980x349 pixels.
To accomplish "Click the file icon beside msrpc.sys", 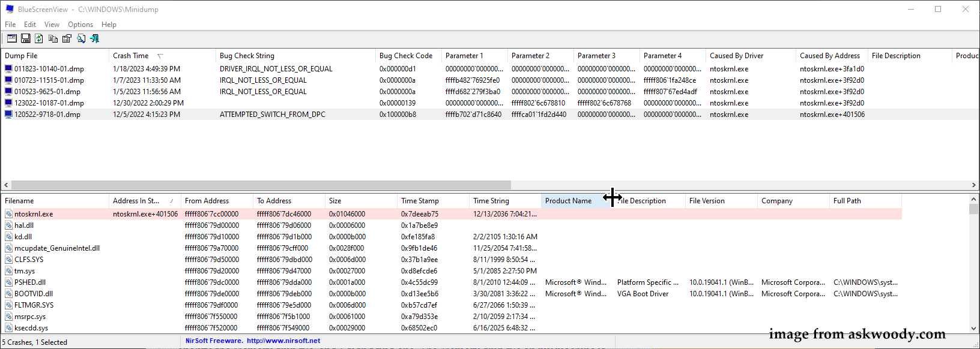I will (x=8, y=316).
